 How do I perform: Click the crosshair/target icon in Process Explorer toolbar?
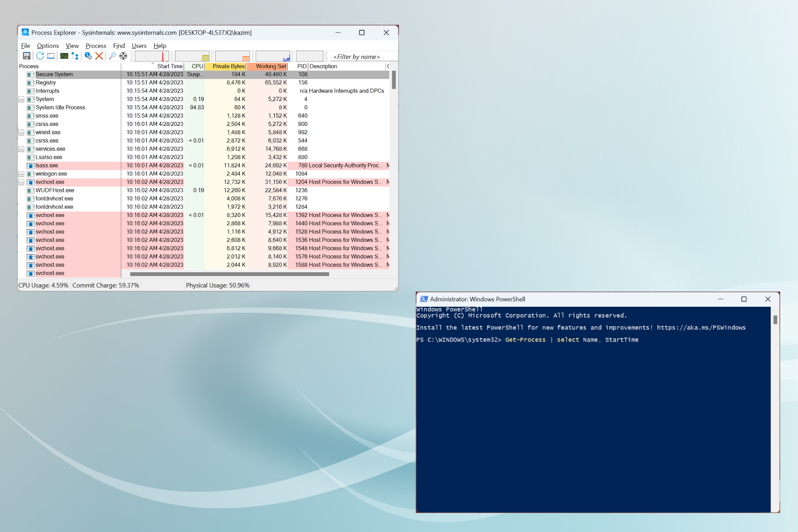[x=124, y=57]
